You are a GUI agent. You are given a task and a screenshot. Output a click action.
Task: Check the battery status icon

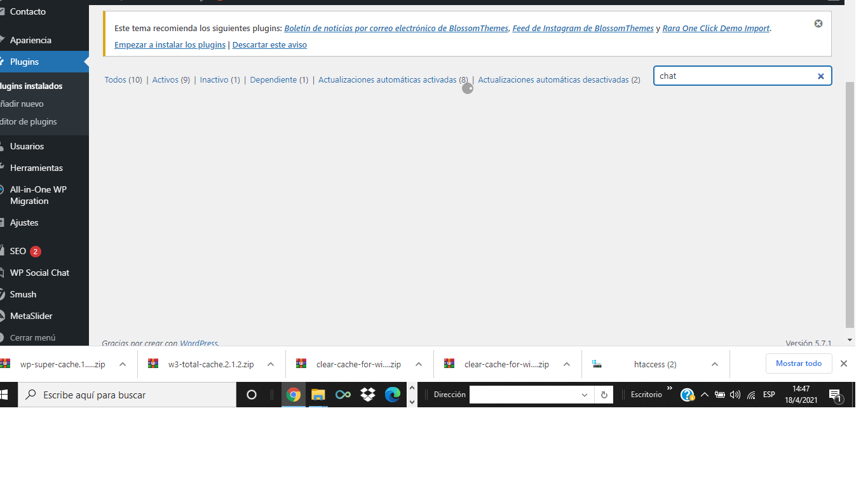pyautogui.click(x=720, y=395)
